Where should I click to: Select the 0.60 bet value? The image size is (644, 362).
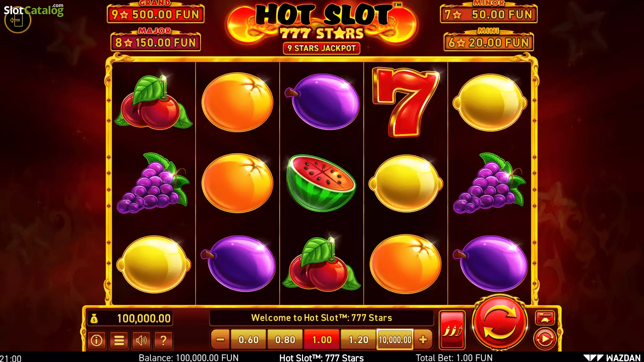(x=248, y=339)
